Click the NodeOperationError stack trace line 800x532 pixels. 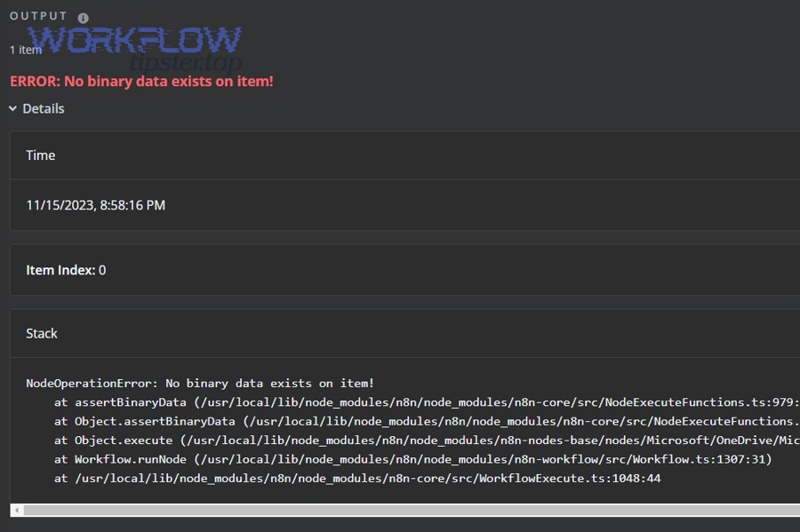[x=200, y=383]
